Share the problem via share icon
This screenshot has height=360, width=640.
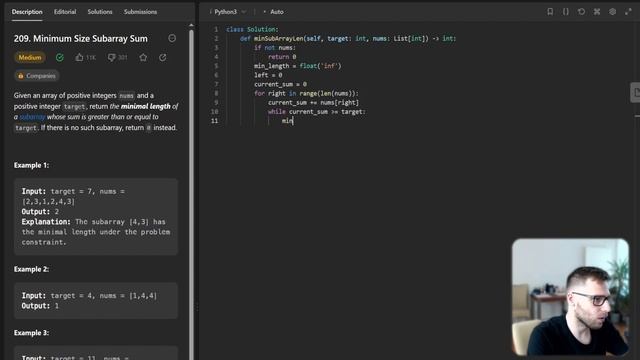coord(162,58)
